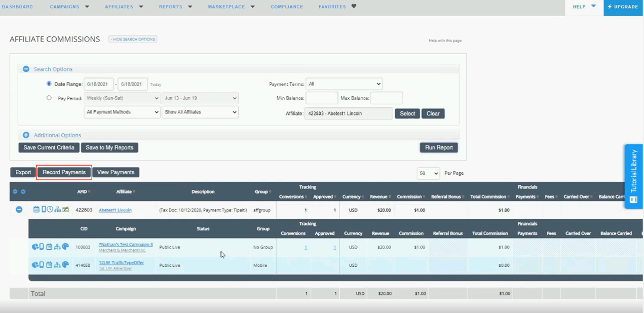The image size is (644, 313).
Task: Open the palette icon for 12LW TrafficTypeOffer row
Action: tap(65, 264)
